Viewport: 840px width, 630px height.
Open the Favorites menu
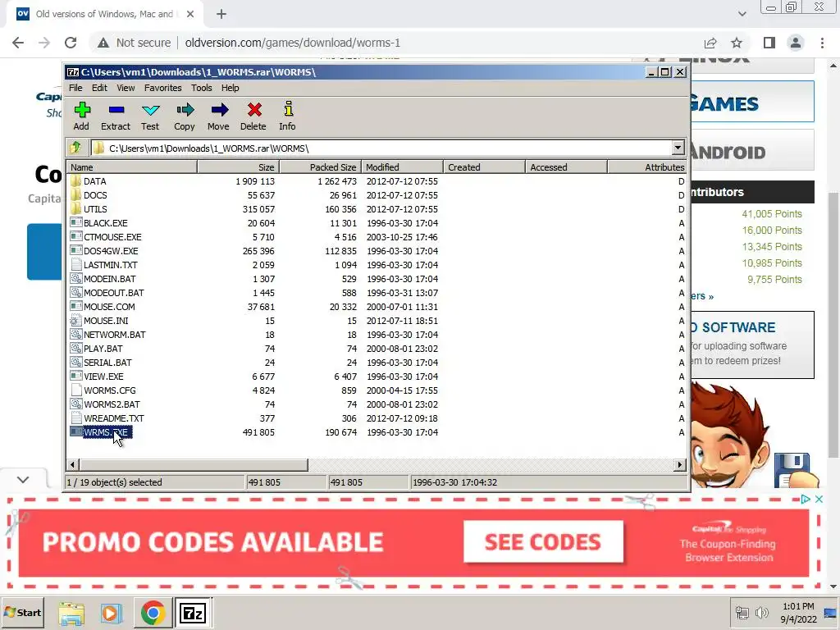(163, 88)
